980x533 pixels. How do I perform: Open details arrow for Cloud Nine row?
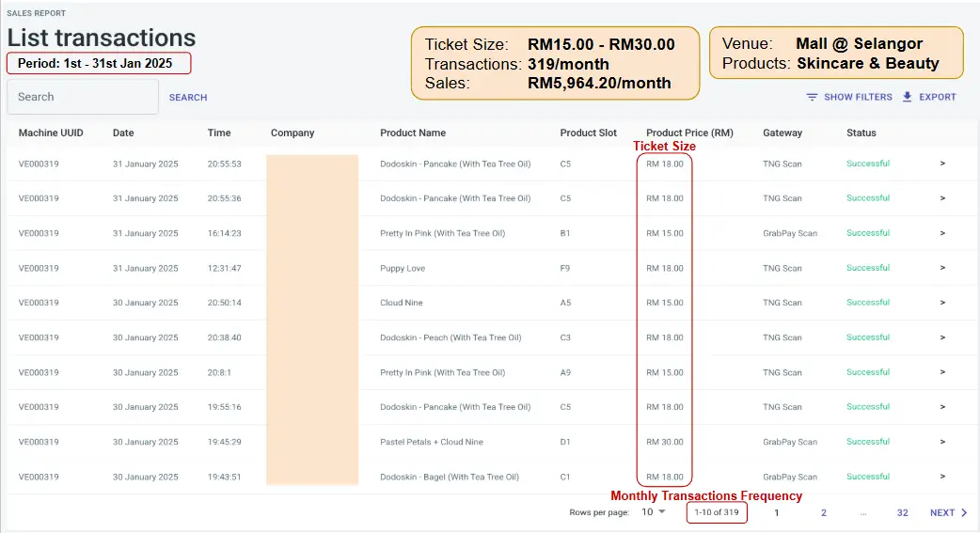(942, 303)
